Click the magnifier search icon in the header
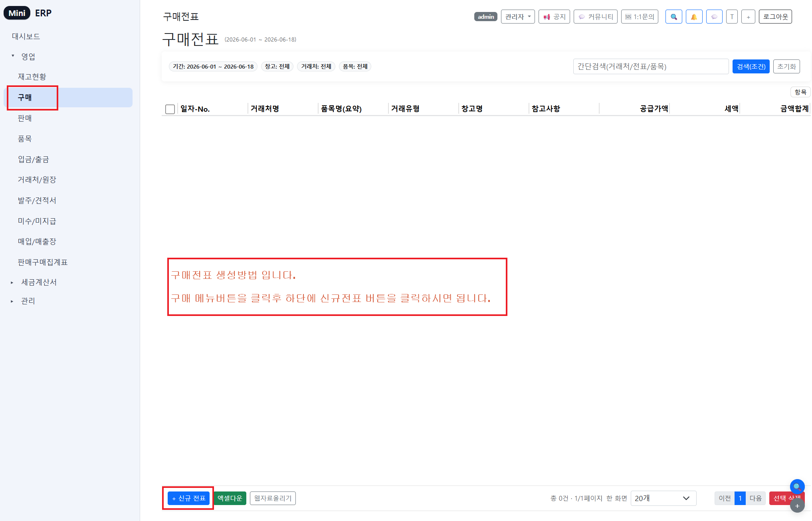 673,17
